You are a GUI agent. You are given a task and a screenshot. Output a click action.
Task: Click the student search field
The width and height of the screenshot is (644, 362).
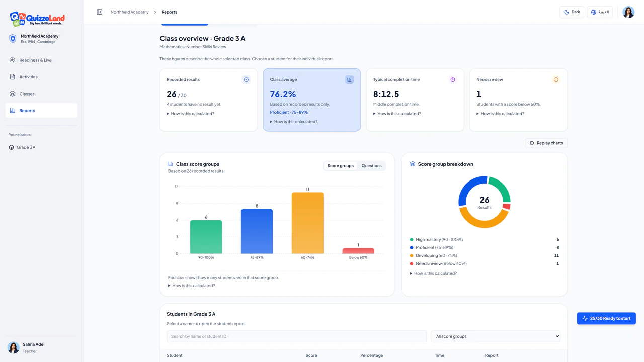tap(296, 336)
